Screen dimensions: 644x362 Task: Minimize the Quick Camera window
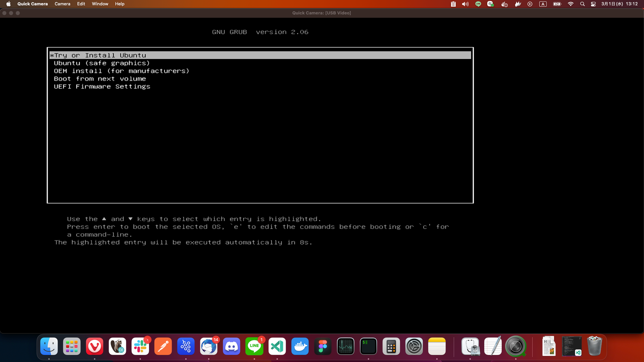[x=11, y=13]
